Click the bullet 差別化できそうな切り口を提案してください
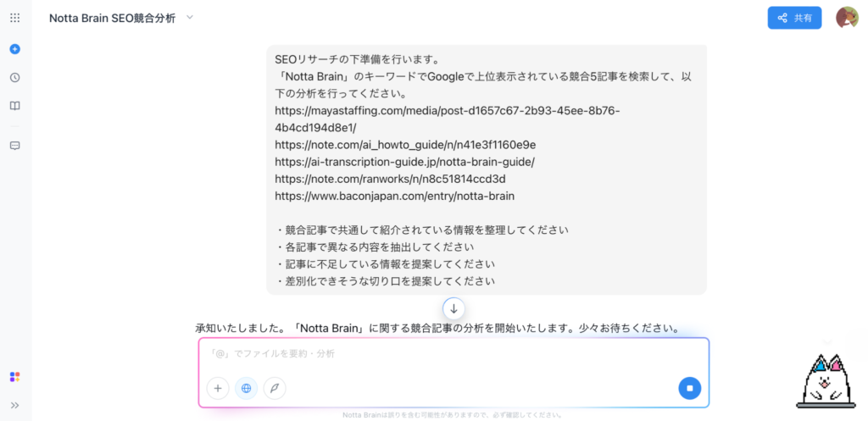This screenshot has height=421, width=868. [x=386, y=281]
